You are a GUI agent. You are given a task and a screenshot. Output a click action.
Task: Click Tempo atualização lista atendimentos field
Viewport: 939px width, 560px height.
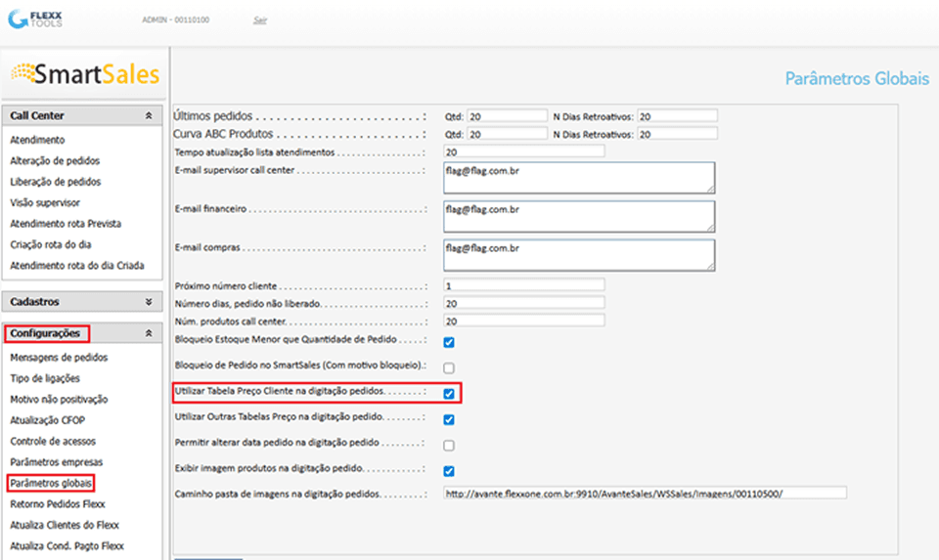click(x=524, y=151)
